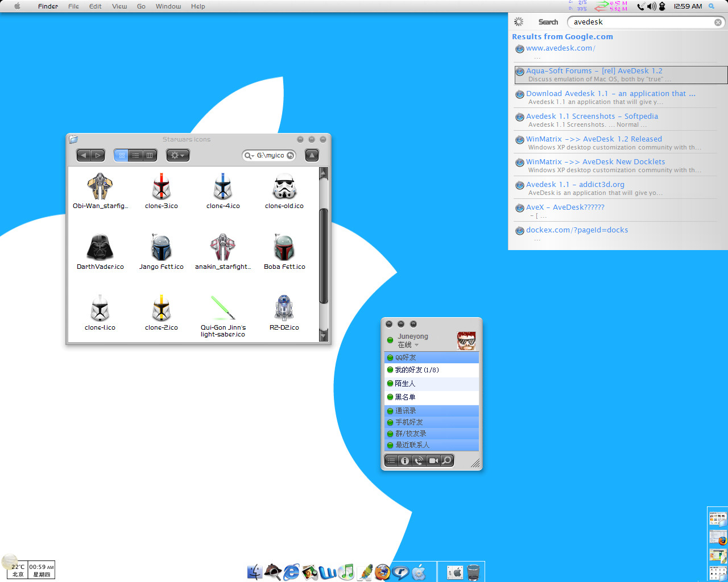728x582 pixels.
Task: Click the QQ penguin menu bar icon
Action: tap(662, 6)
